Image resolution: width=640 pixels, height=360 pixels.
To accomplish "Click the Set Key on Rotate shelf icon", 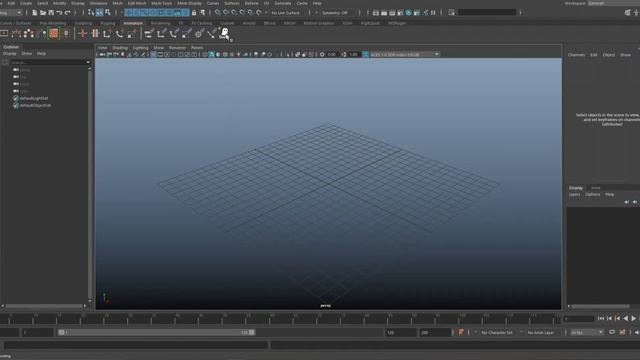I will (119, 33).
